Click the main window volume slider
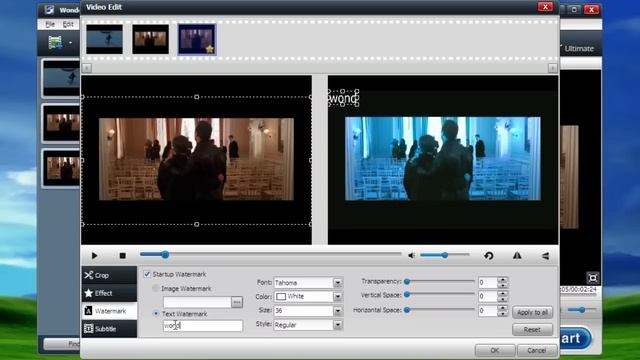 point(582,310)
